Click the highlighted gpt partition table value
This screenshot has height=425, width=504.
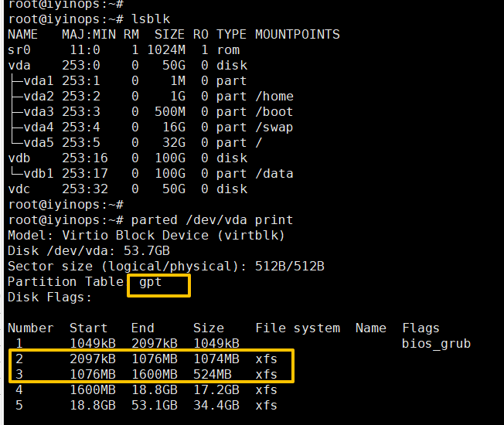(151, 282)
